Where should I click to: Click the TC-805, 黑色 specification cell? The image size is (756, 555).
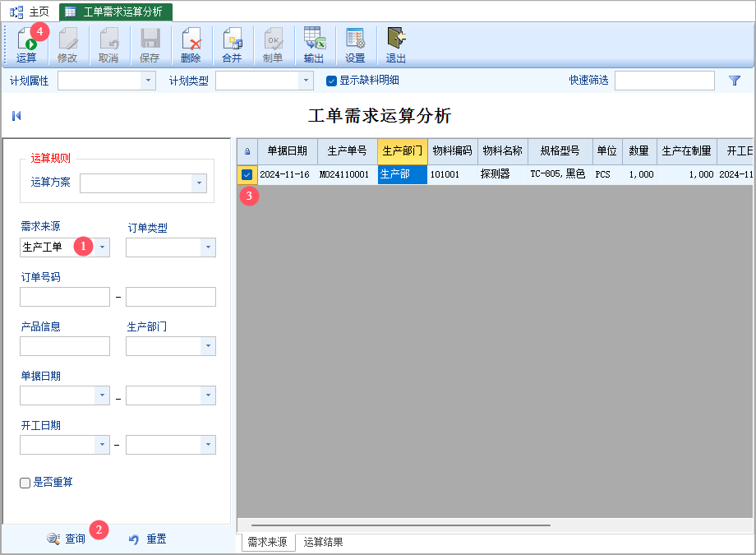click(x=560, y=174)
